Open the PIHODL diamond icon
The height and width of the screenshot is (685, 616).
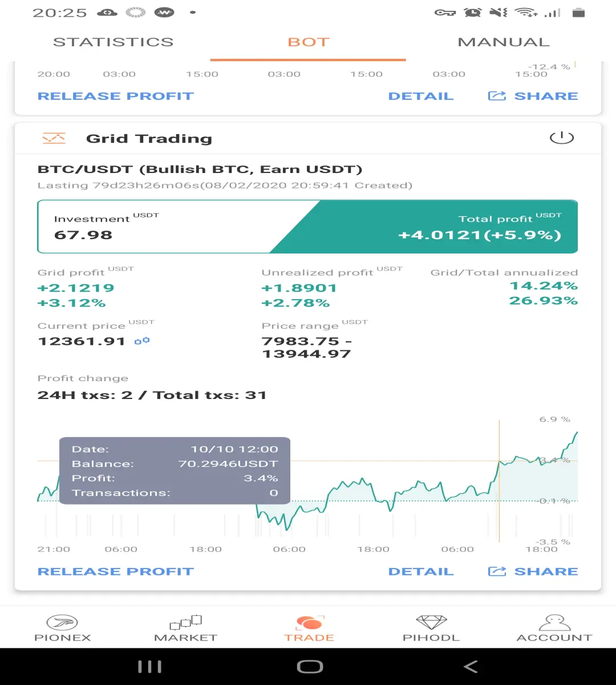(x=431, y=622)
